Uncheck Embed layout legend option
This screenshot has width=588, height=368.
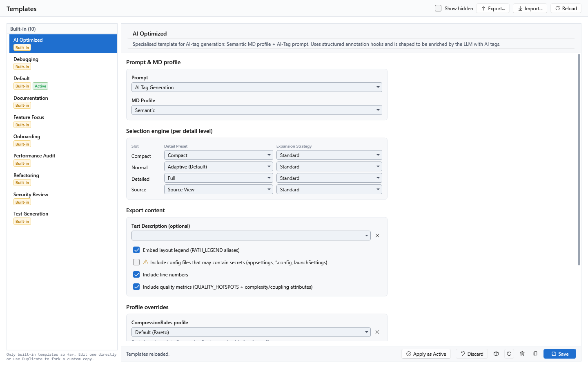[136, 250]
